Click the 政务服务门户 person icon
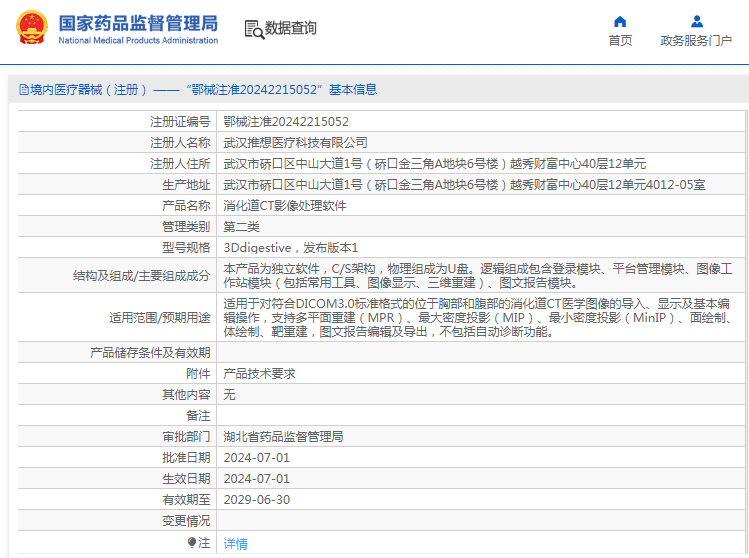The image size is (749, 558). pyautogui.click(x=697, y=21)
